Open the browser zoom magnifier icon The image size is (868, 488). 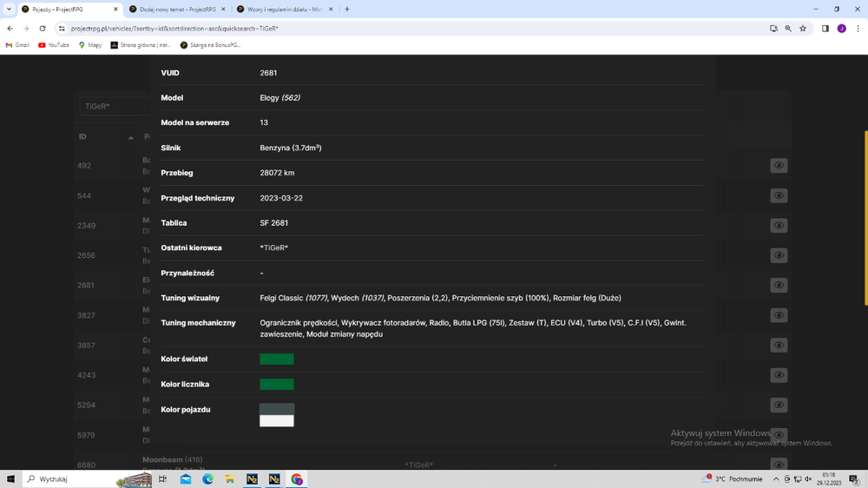(x=788, y=29)
